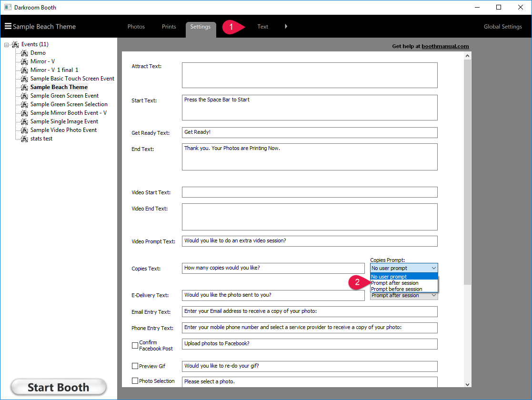This screenshot has height=400, width=532.
Task: Click inside the Get Ready Text field
Action: tap(309, 132)
